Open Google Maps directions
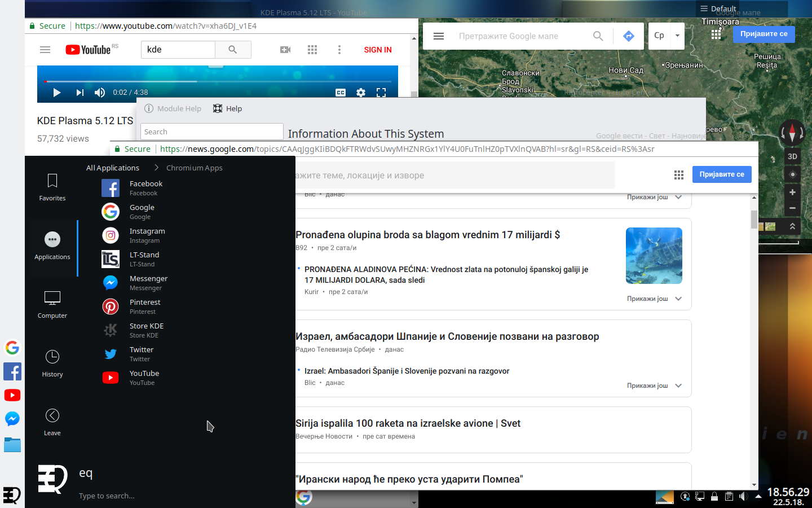Viewport: 812px width, 508px height. click(629, 36)
